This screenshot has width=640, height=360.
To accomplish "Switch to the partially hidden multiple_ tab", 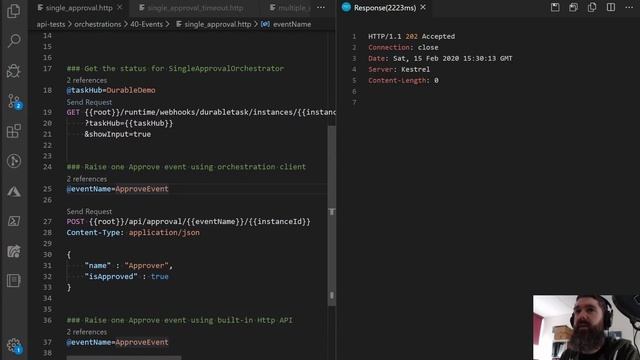I will tap(290, 8).
